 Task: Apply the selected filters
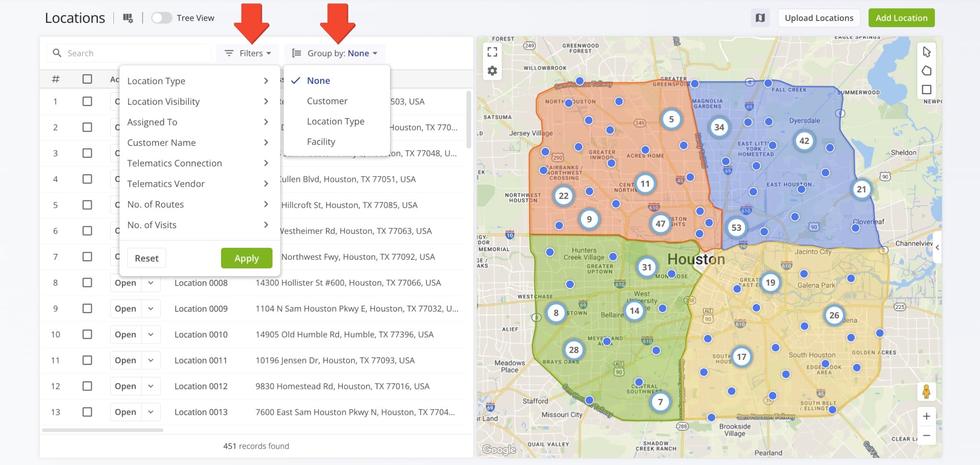pos(246,258)
